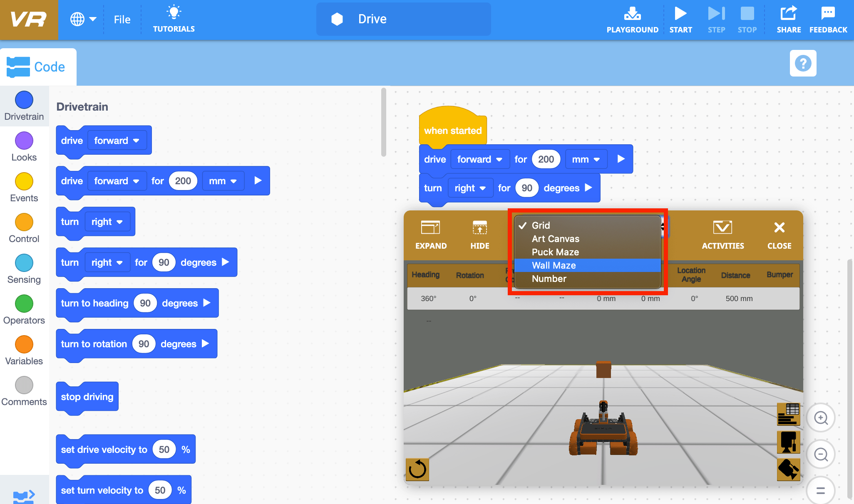Open the help question mark
Viewport: 854px width, 504px height.
click(x=803, y=63)
